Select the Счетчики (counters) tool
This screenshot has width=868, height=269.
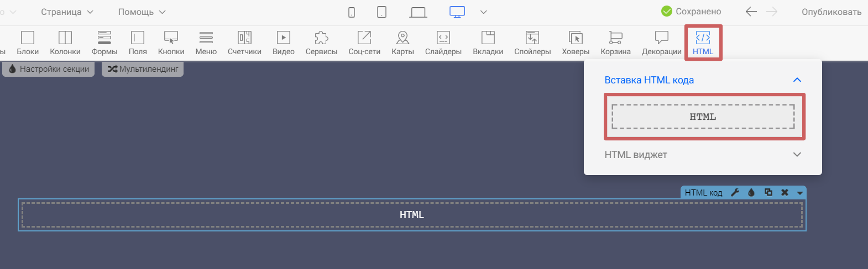click(x=244, y=43)
